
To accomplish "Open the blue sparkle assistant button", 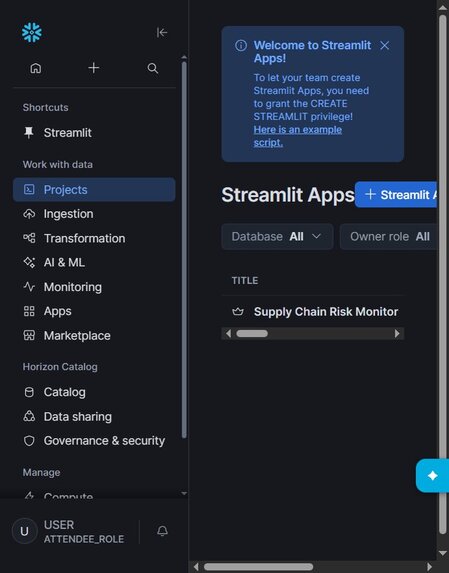I will coord(433,476).
